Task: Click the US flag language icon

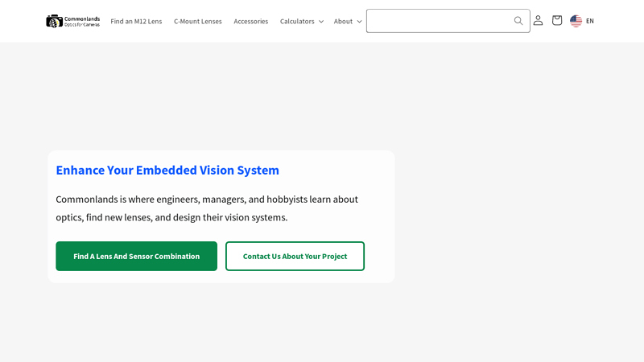Action: point(576,21)
